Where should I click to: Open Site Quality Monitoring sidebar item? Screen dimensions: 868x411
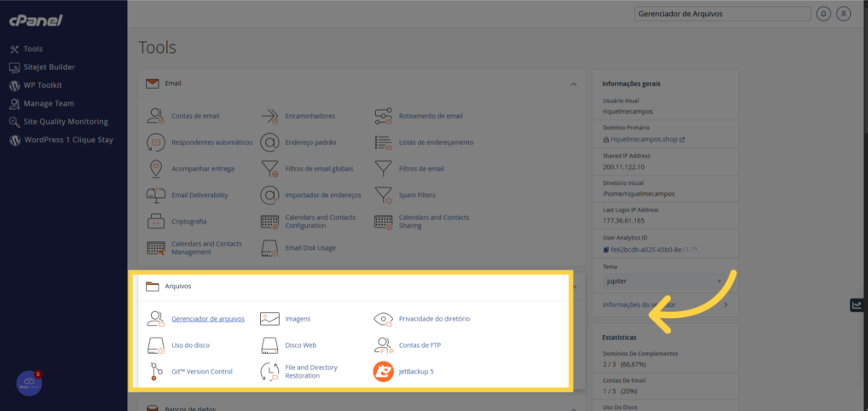click(x=59, y=122)
